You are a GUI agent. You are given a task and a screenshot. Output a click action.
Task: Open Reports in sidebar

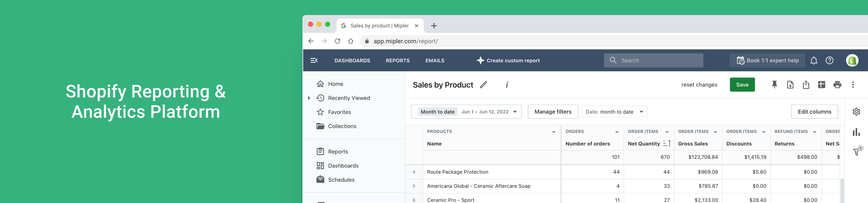338,152
